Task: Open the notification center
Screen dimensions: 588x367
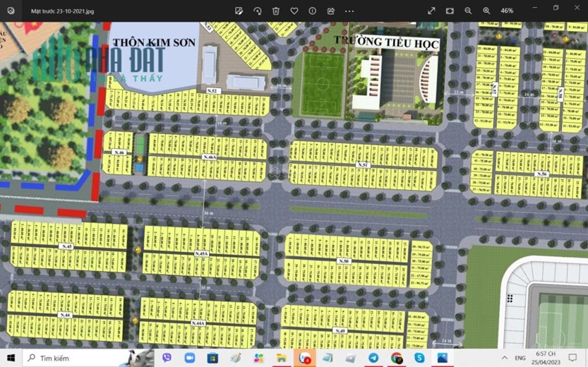Action: click(572, 358)
